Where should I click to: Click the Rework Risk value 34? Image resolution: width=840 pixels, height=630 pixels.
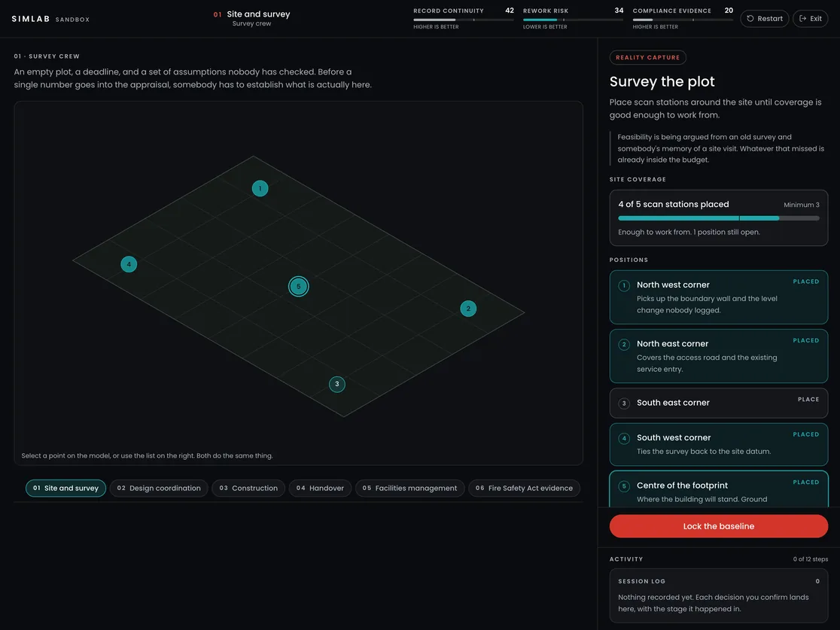point(619,11)
